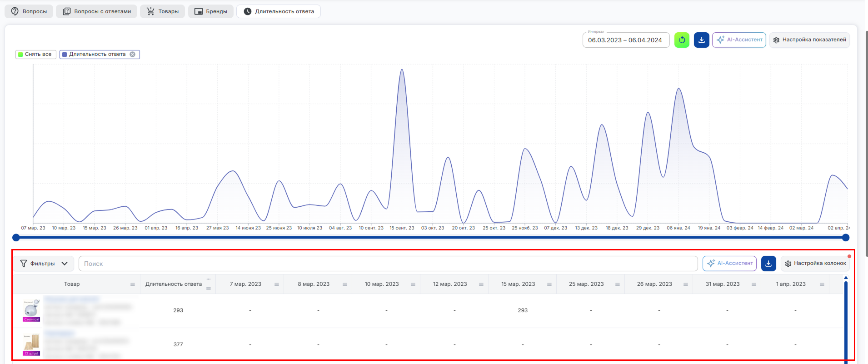This screenshot has width=868, height=364.
Task: Switch to Вопросы с ответами tab
Action: (x=96, y=11)
